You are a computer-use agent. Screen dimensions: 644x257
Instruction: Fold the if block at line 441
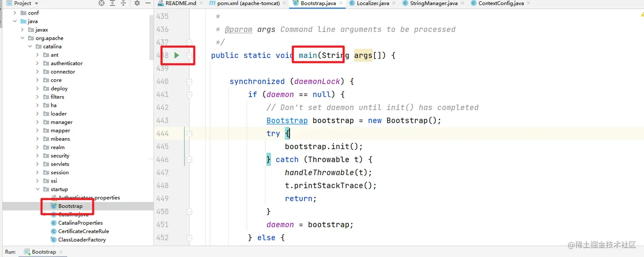(190, 95)
